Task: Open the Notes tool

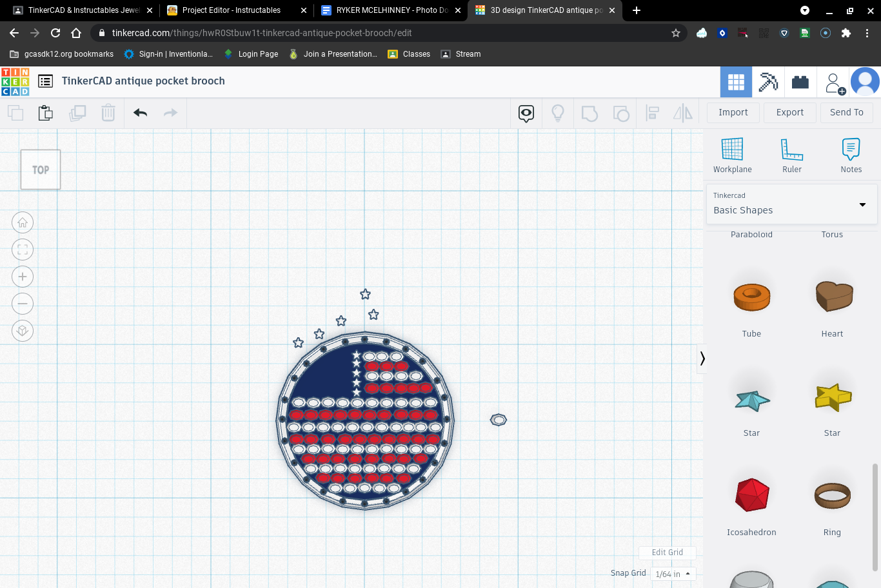Action: 851,155
